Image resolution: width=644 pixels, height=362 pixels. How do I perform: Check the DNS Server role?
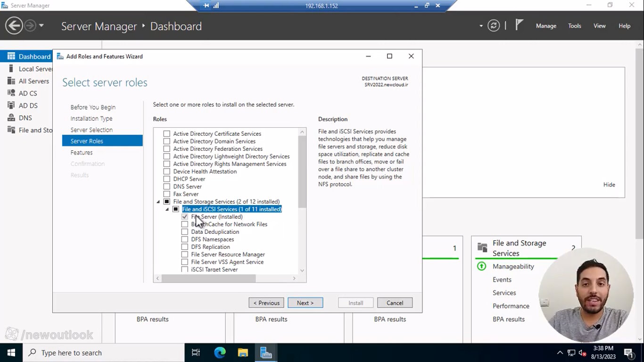tap(166, 187)
